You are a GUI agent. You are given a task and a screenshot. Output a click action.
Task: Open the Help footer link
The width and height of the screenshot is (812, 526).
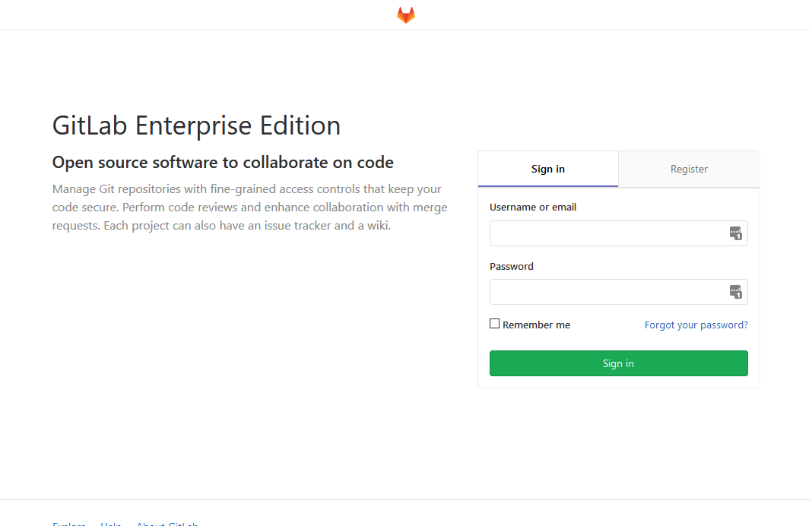click(x=111, y=523)
